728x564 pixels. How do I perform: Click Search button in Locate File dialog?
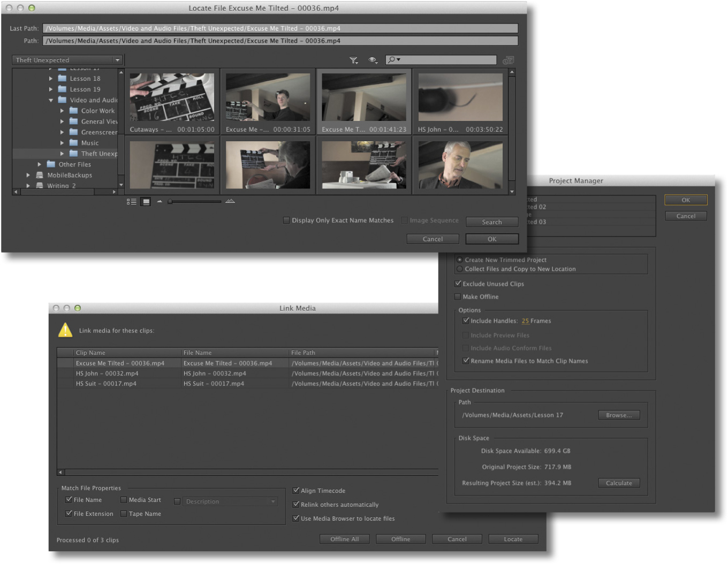492,222
